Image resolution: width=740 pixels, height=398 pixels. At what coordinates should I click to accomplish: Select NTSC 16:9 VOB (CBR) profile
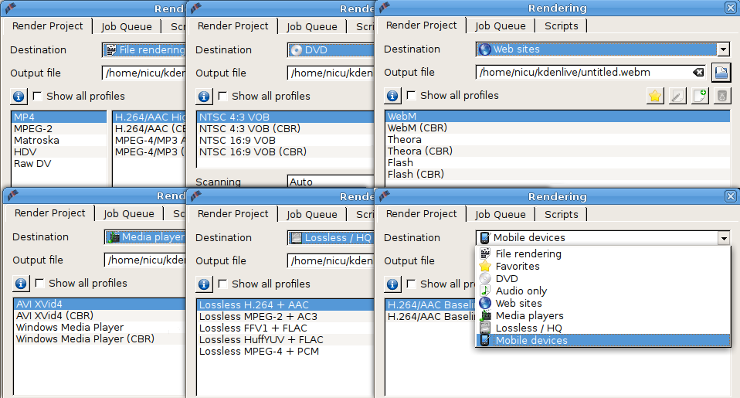[x=286, y=152]
